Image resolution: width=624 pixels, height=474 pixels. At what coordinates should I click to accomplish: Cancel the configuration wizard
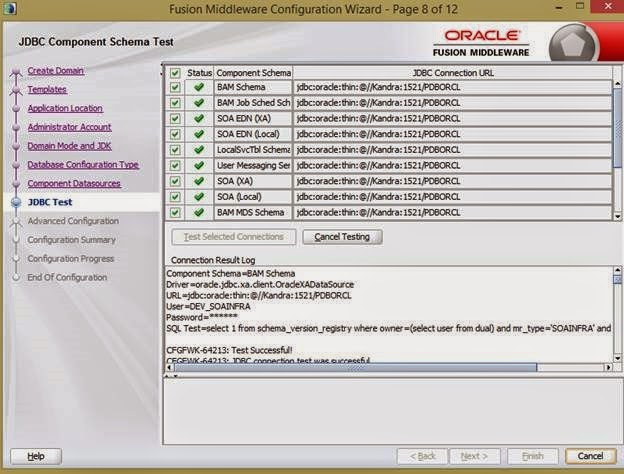pos(591,456)
